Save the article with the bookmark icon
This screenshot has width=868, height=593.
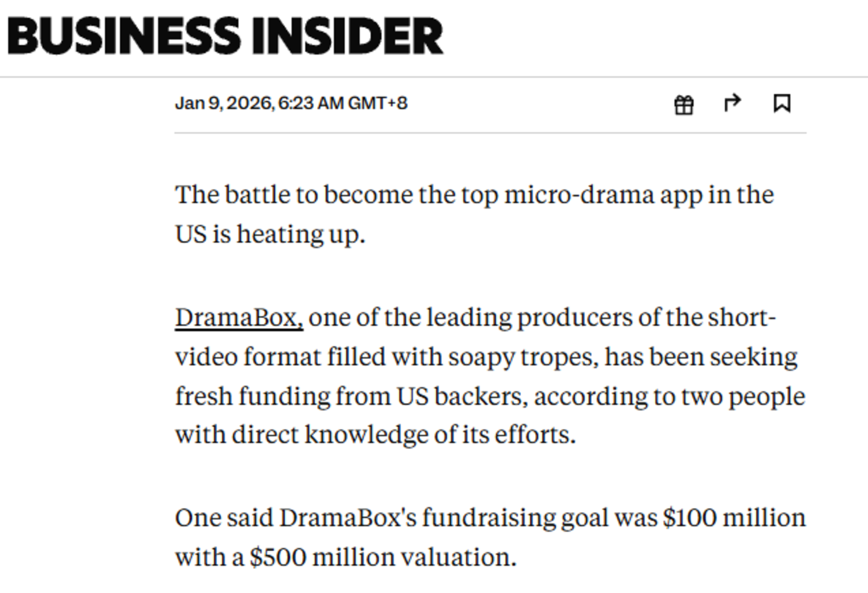click(782, 103)
